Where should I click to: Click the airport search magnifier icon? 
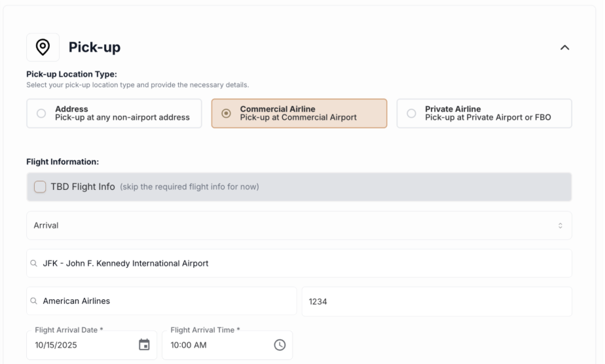tap(33, 264)
